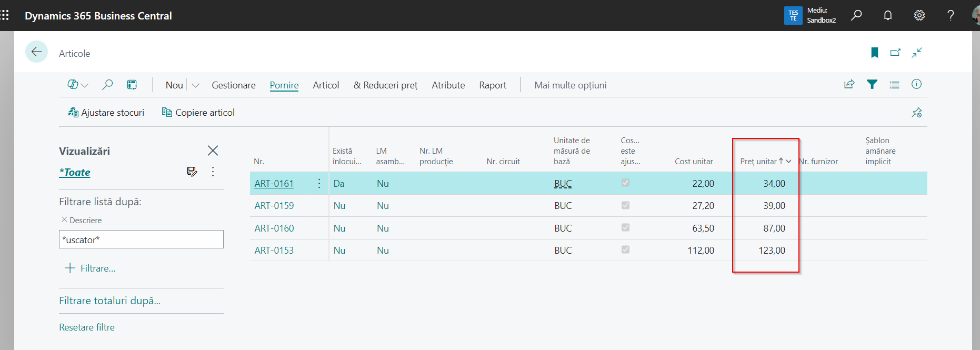Open row options menu for ART-0161

click(319, 183)
